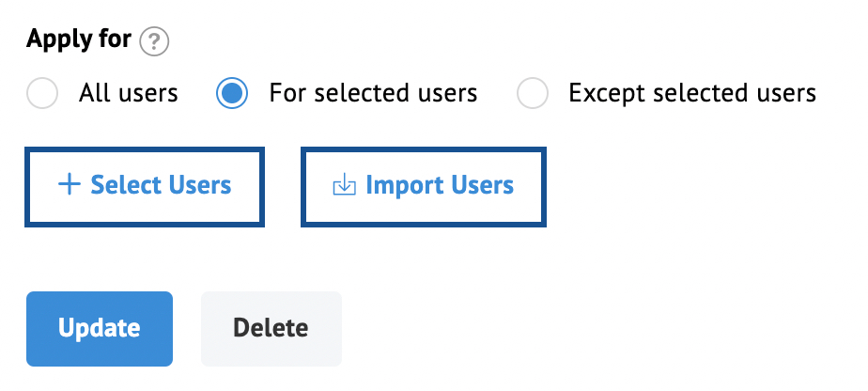Click the "All users" label text
Screen dimensions: 868x391
pyautogui.click(x=129, y=93)
